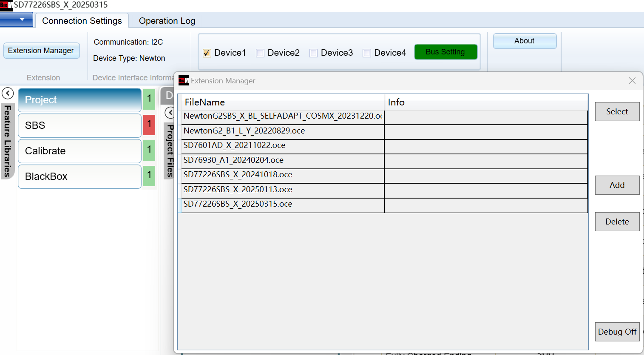Switch to Operation Log tab
This screenshot has height=355, width=644.
[167, 21]
